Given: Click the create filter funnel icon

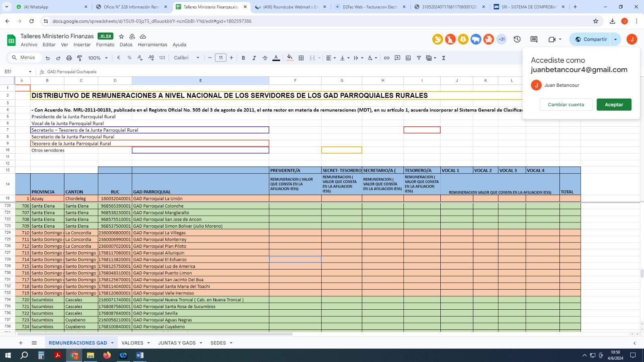Looking at the screenshot, I should point(419,58).
